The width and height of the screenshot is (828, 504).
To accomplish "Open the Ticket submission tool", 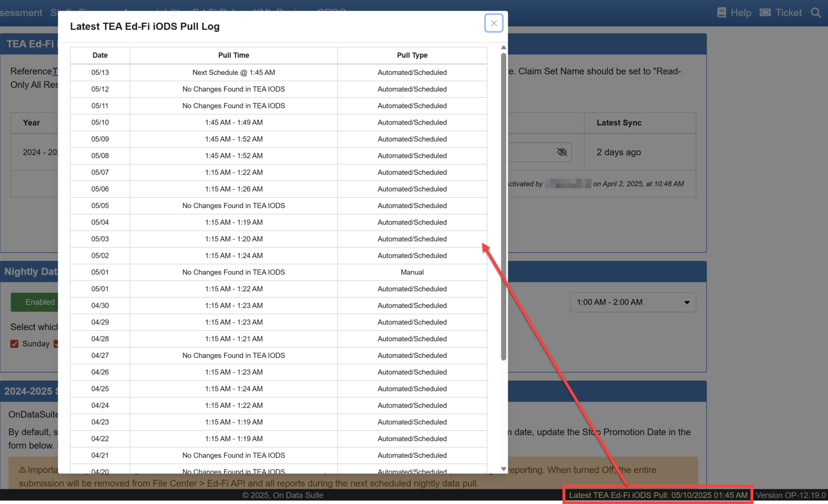I will pos(780,12).
